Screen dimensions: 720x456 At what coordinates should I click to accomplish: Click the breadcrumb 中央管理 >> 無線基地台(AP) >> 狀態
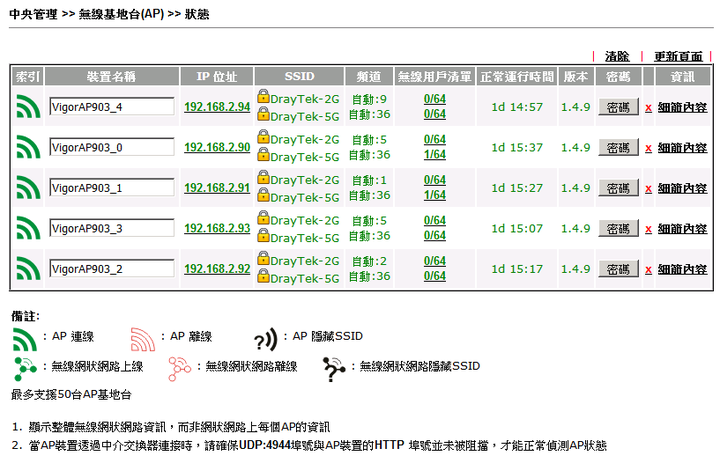coord(109,14)
